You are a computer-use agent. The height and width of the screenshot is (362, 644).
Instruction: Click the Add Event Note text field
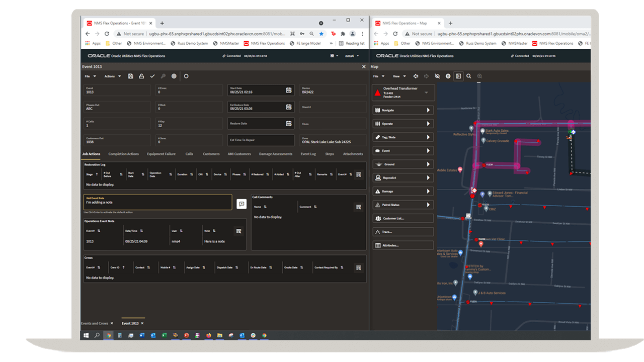coord(157,202)
